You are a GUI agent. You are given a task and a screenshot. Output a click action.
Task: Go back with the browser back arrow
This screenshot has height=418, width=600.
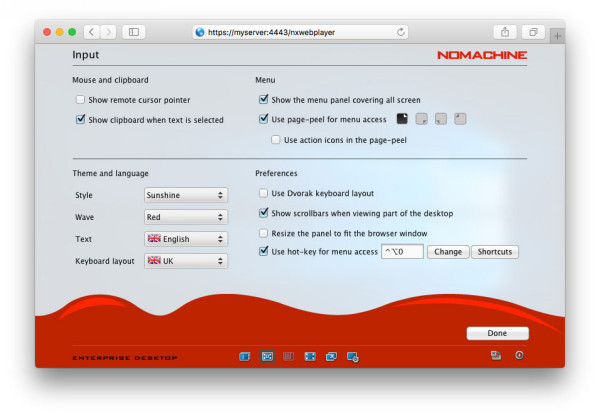click(x=91, y=32)
